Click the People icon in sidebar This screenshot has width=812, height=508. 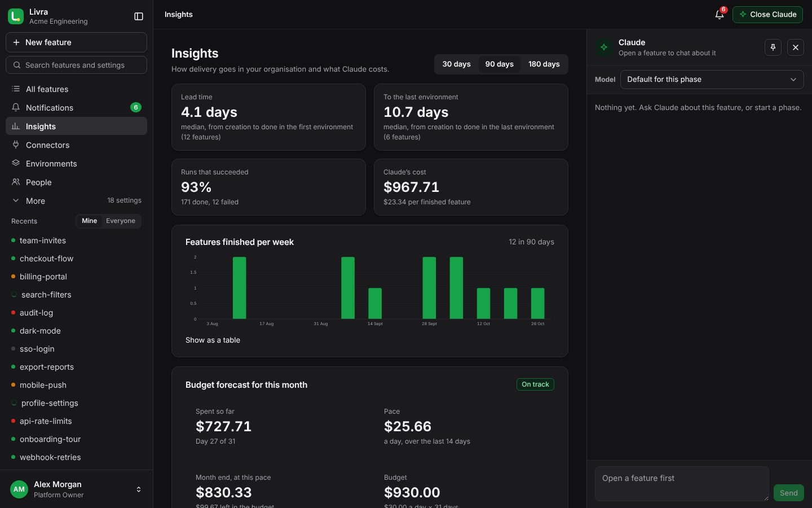(x=16, y=182)
